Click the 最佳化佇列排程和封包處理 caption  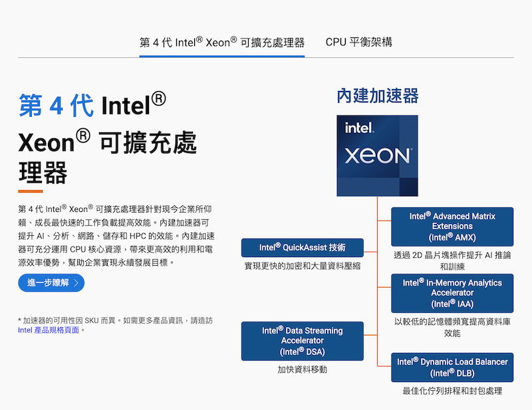[x=452, y=391]
